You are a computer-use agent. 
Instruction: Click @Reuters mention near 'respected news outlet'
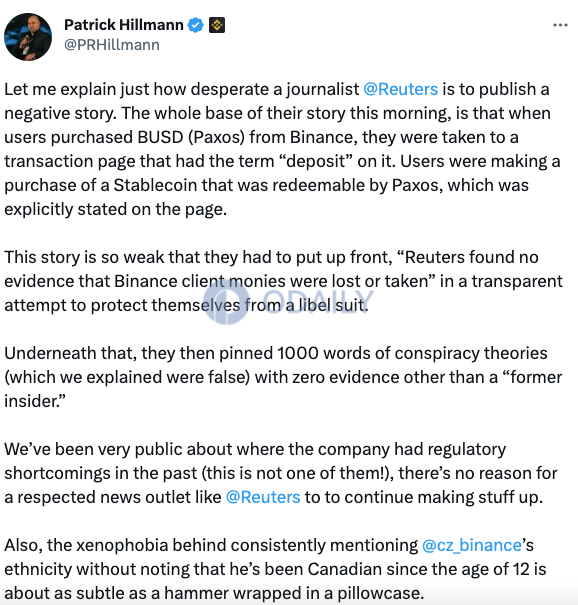(x=263, y=497)
